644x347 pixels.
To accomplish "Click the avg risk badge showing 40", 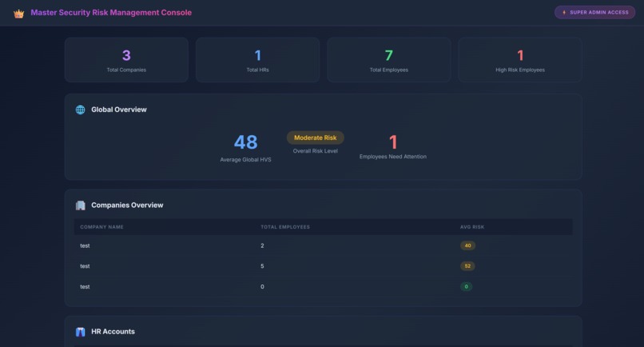I will (x=467, y=246).
